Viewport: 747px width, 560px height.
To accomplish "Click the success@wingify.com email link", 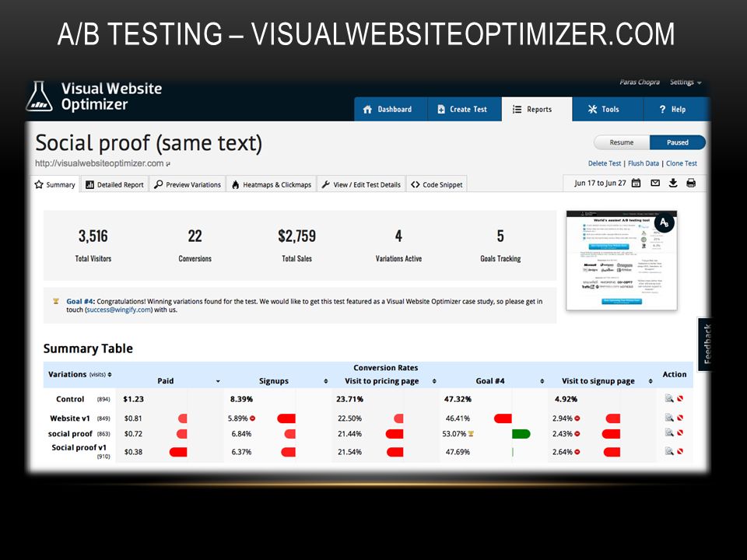I will 119,310.
